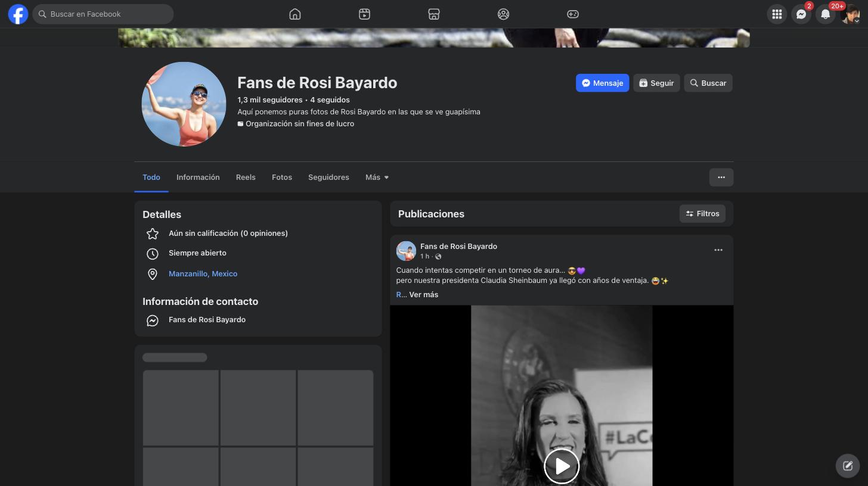Image resolution: width=868 pixels, height=486 pixels.
Task: Click the star rating icon in Detalles
Action: pyautogui.click(x=153, y=233)
